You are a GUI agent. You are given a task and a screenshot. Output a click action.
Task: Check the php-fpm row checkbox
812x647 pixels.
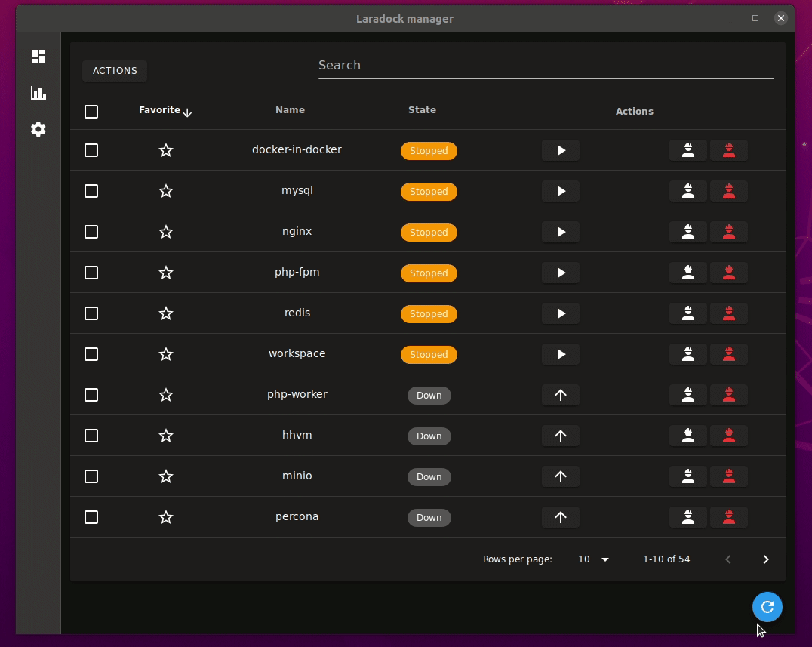(91, 273)
